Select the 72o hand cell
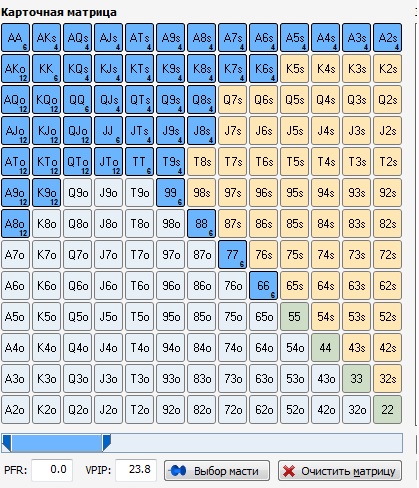 click(232, 410)
